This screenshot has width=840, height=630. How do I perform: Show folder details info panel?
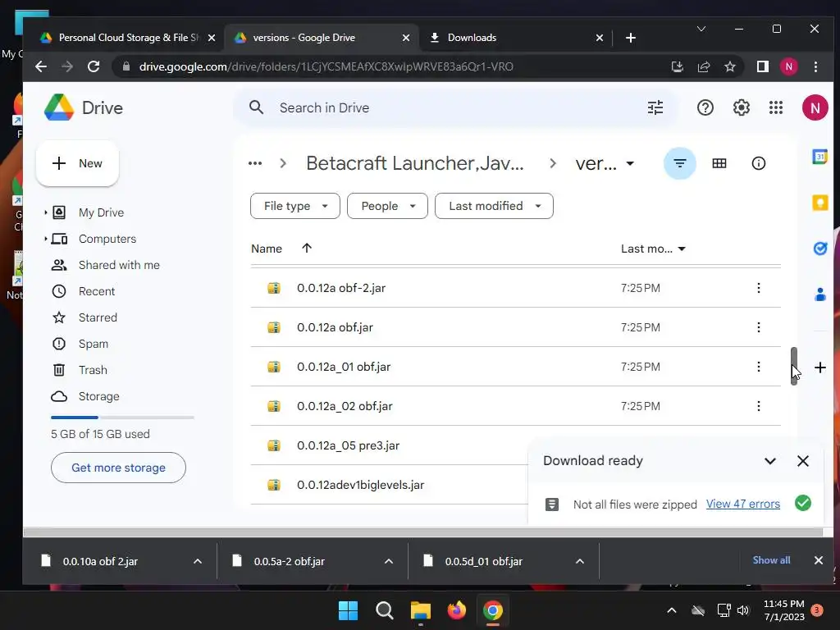click(x=758, y=163)
